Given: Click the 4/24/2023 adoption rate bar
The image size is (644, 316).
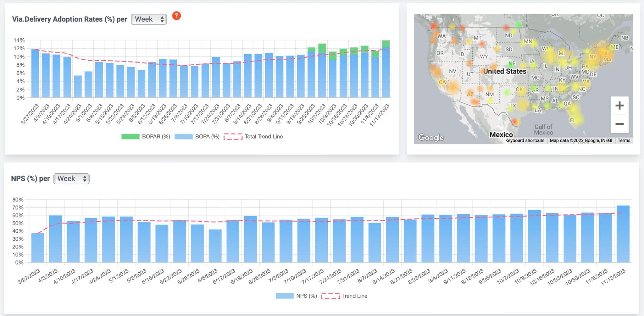Looking at the screenshot, I should pos(78,86).
